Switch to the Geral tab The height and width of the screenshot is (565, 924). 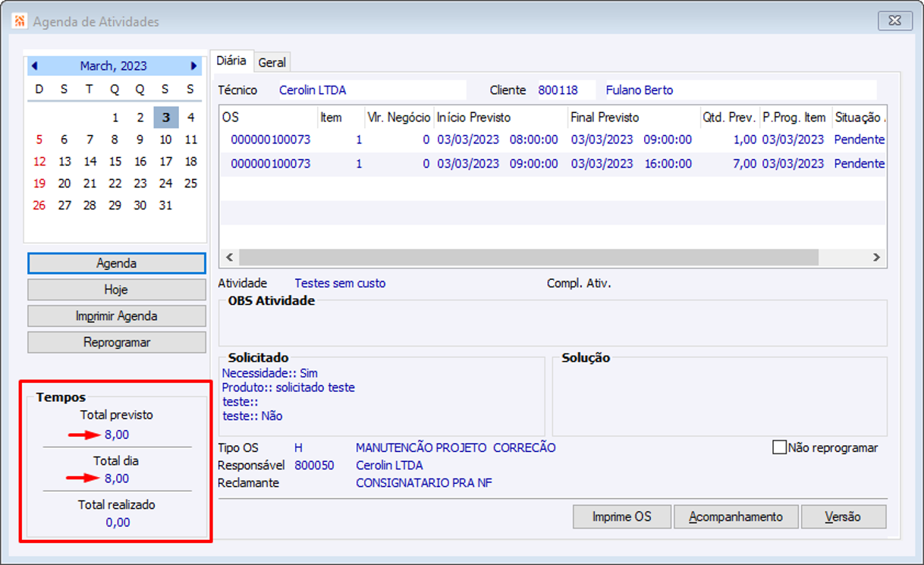click(x=272, y=62)
